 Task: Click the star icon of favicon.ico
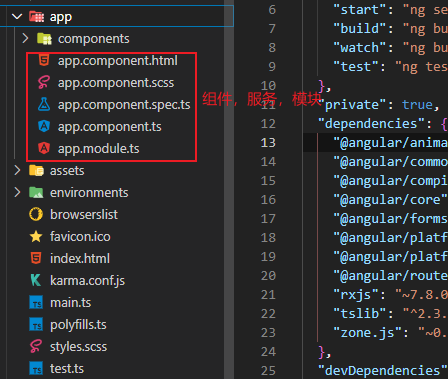point(36,236)
